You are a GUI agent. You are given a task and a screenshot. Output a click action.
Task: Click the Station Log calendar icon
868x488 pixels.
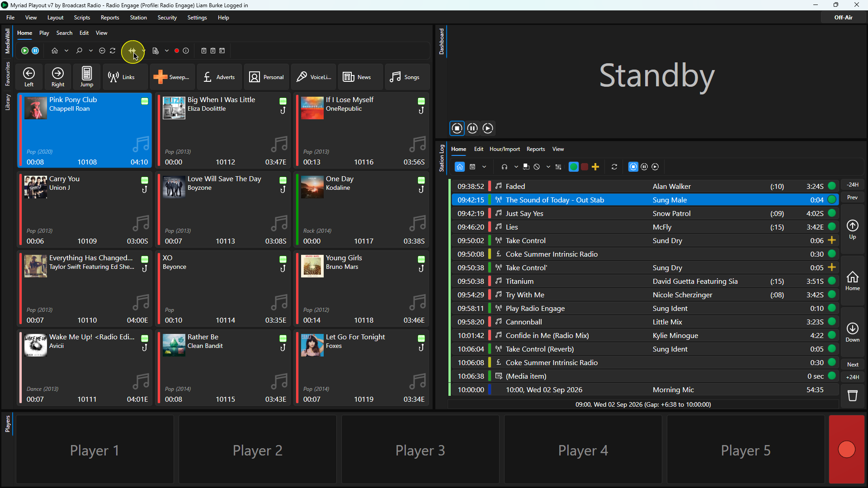(472, 167)
